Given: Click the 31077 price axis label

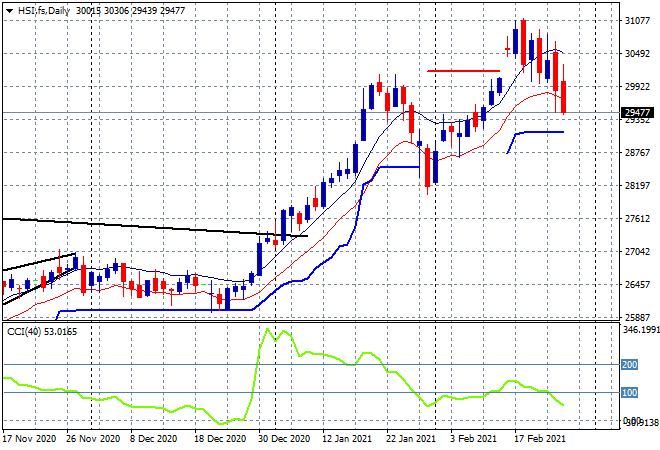Looking at the screenshot, I should pyautogui.click(x=637, y=21).
